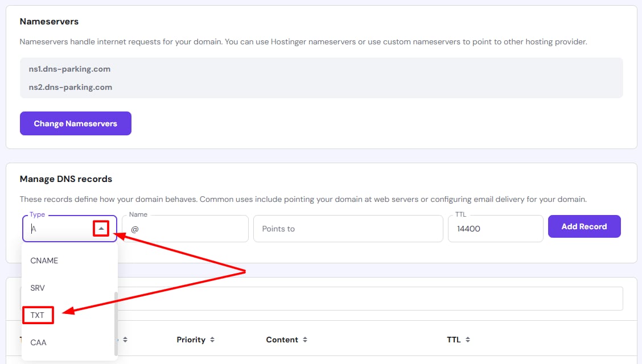Viewport: 642px width, 364px height.
Task: Focus the Points to field
Action: pyautogui.click(x=348, y=229)
